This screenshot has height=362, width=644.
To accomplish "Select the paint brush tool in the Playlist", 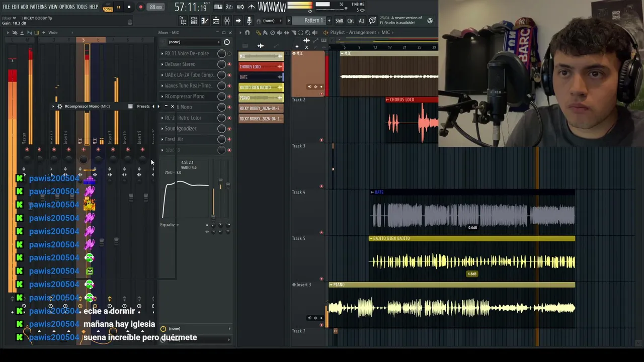I will (x=265, y=33).
